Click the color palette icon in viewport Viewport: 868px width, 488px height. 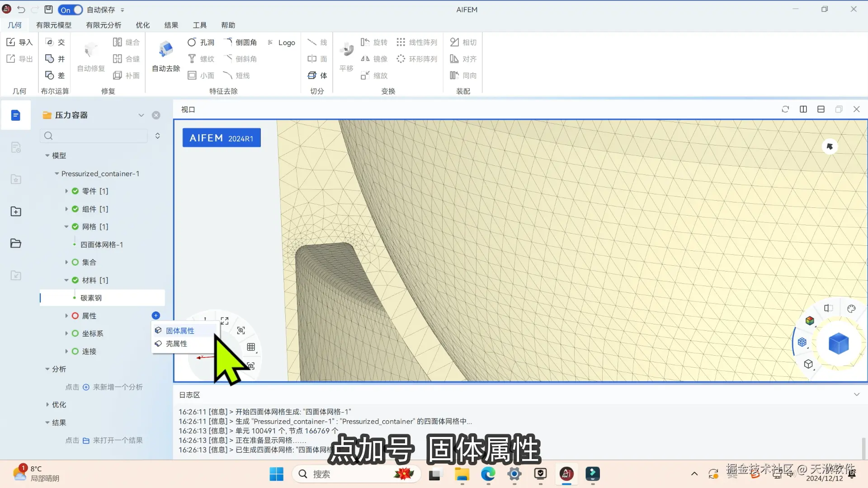coord(851,309)
